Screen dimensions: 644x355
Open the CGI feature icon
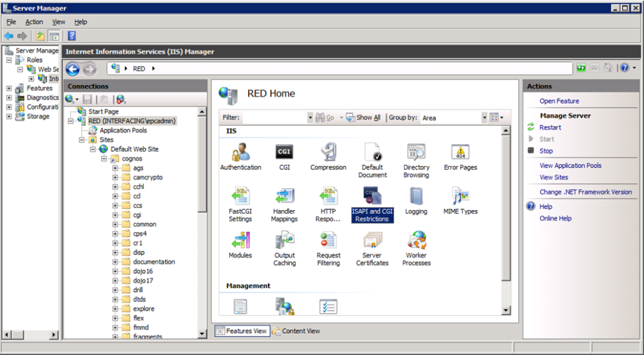284,157
